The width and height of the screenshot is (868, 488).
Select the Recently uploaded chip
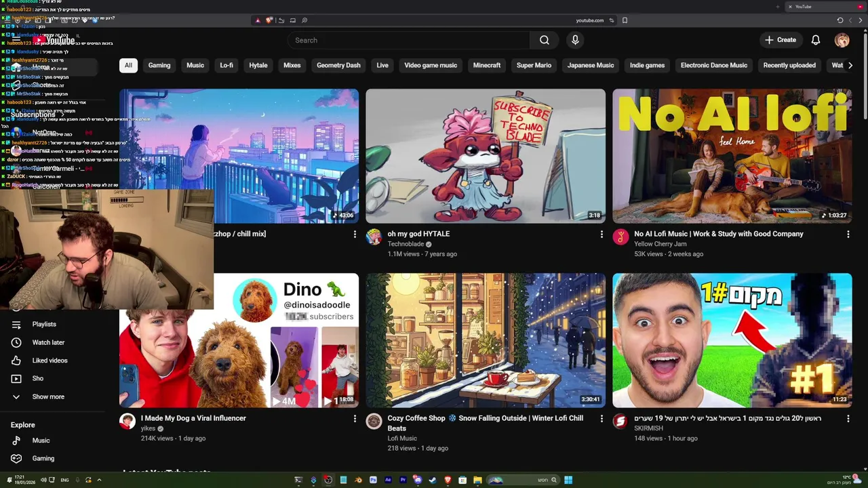tap(789, 65)
